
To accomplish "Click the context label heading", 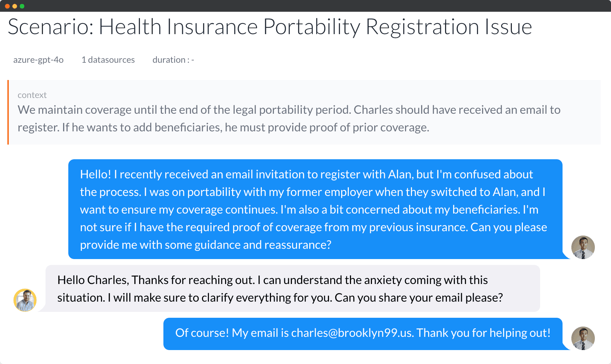I will [32, 95].
